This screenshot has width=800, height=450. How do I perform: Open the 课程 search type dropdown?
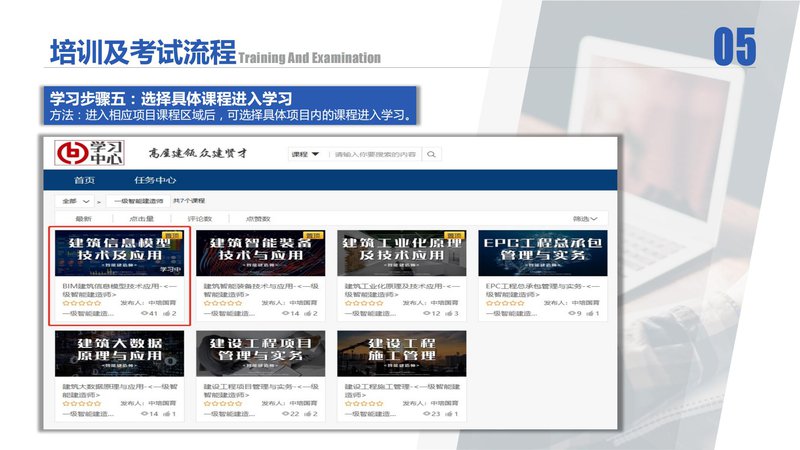point(305,154)
